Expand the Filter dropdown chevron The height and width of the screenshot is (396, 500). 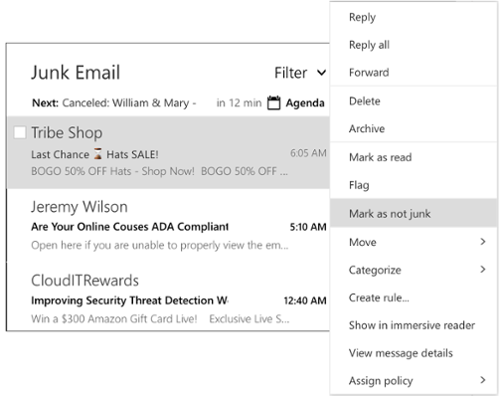[321, 72]
